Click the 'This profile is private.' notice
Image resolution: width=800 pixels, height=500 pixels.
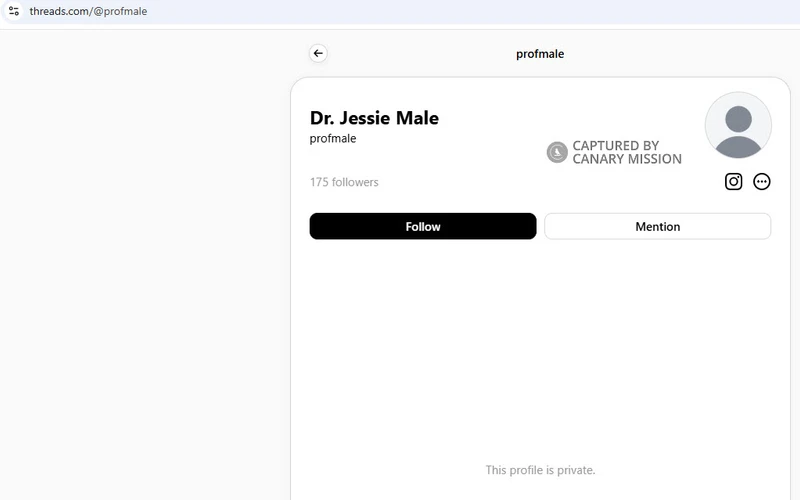coord(540,470)
